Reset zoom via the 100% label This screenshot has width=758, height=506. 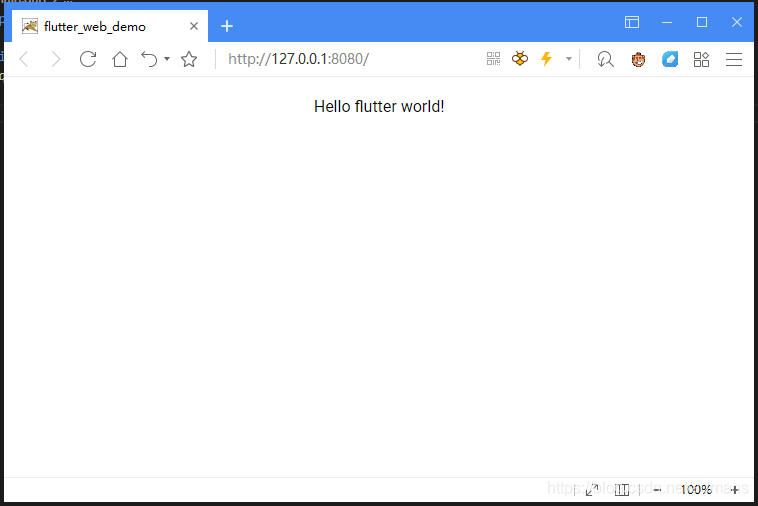pyautogui.click(x=696, y=490)
